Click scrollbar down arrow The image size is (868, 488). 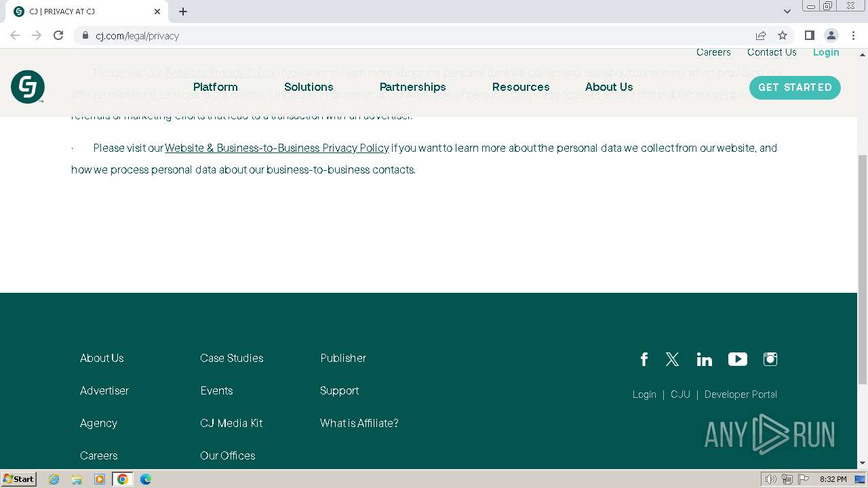coord(863,463)
